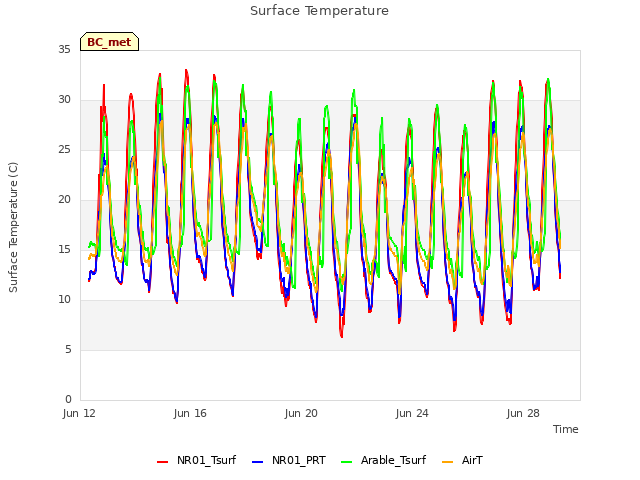Toggle the NR01_PRT legend entry
The image size is (640, 480).
click(x=289, y=460)
